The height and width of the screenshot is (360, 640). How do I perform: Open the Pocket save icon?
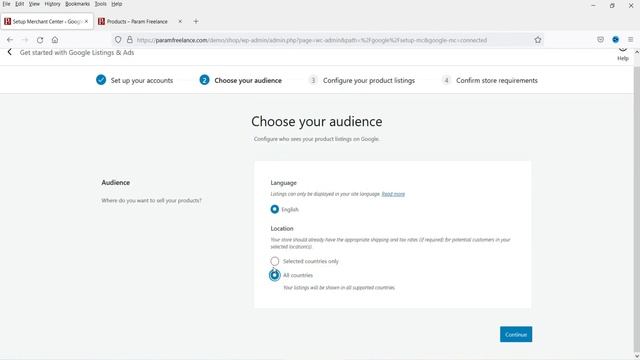[x=600, y=40]
